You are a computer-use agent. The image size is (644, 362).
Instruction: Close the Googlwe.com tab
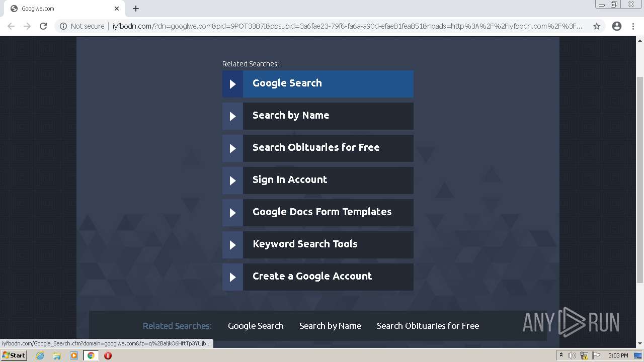coord(117,9)
